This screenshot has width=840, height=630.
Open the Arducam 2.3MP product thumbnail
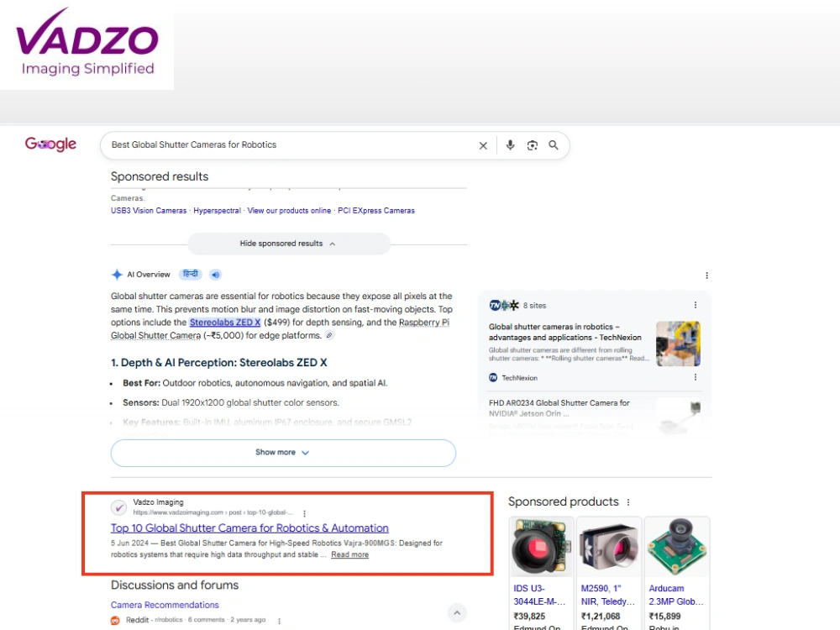pos(677,547)
